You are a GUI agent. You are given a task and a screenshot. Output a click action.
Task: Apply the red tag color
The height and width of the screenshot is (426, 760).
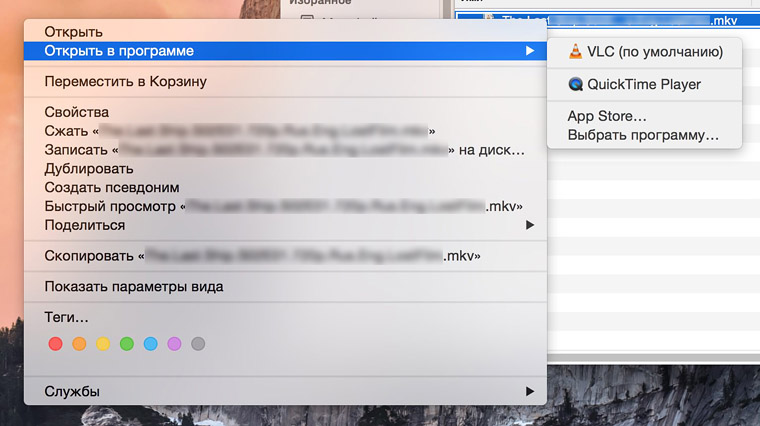[55, 344]
